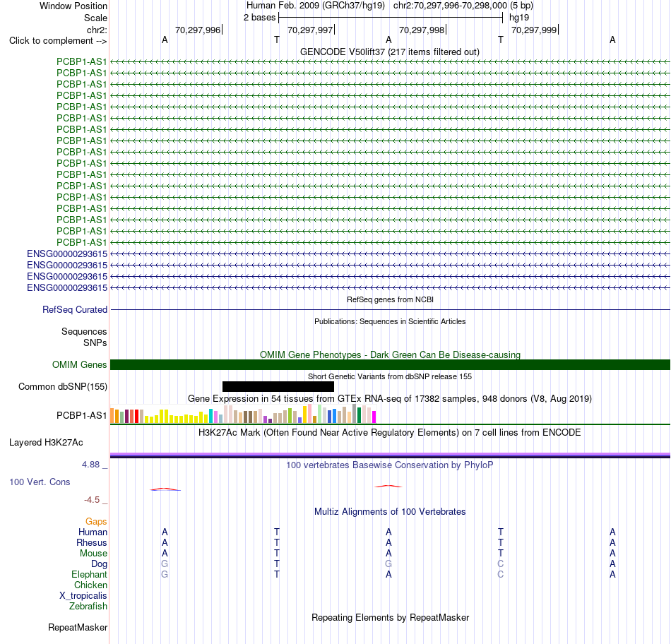Open the H3K27Ac Mark ENCODE track title

point(390,432)
